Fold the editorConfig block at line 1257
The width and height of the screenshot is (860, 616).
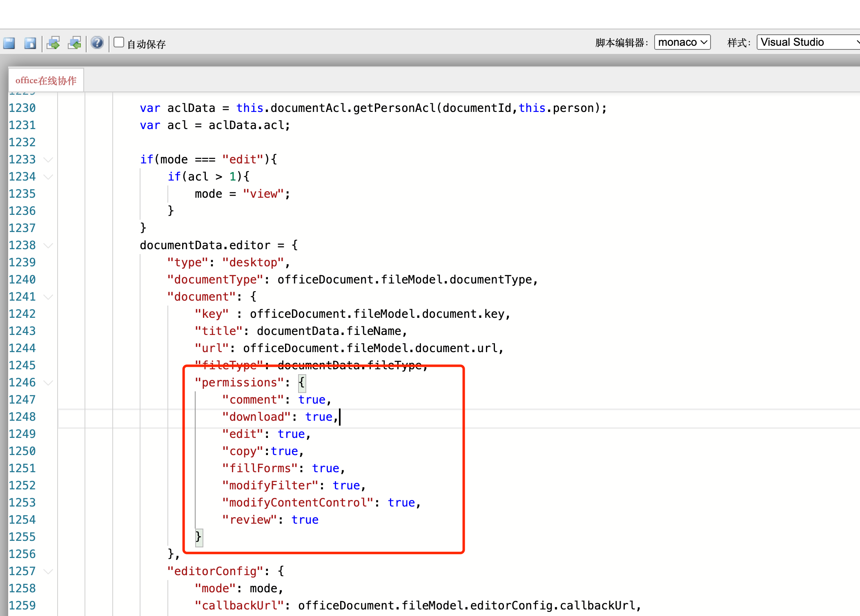pyautogui.click(x=48, y=571)
